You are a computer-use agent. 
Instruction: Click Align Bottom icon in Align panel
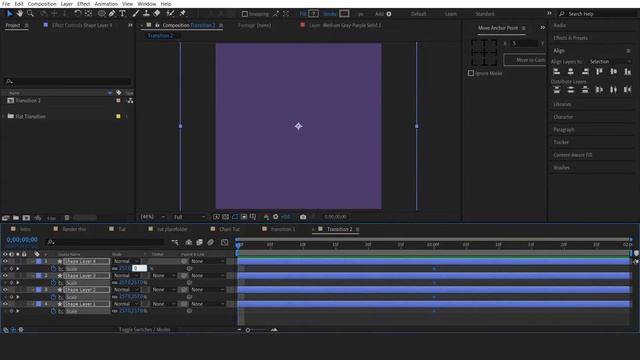coord(628,72)
